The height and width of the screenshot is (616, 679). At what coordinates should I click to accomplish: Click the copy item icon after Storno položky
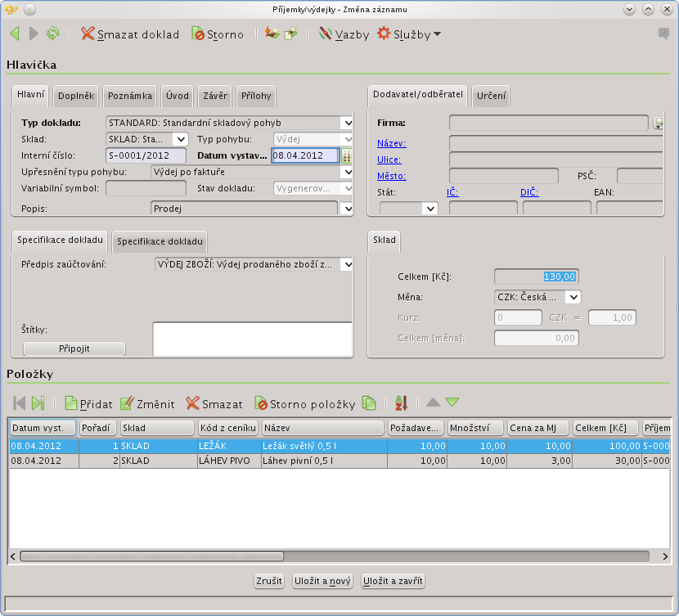point(369,403)
